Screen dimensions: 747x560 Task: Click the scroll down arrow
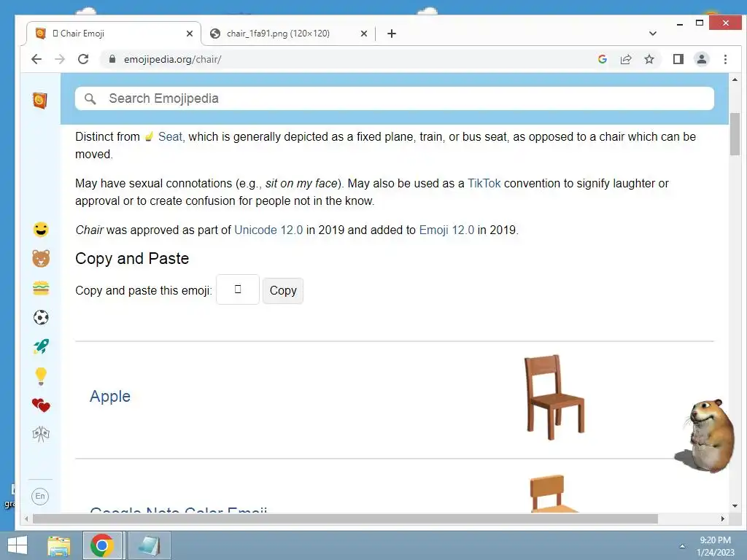(735, 506)
